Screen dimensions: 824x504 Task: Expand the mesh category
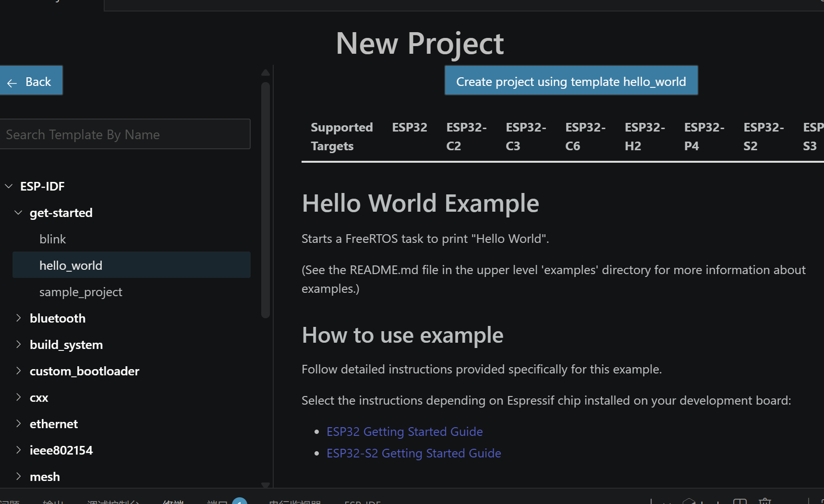pyautogui.click(x=18, y=477)
